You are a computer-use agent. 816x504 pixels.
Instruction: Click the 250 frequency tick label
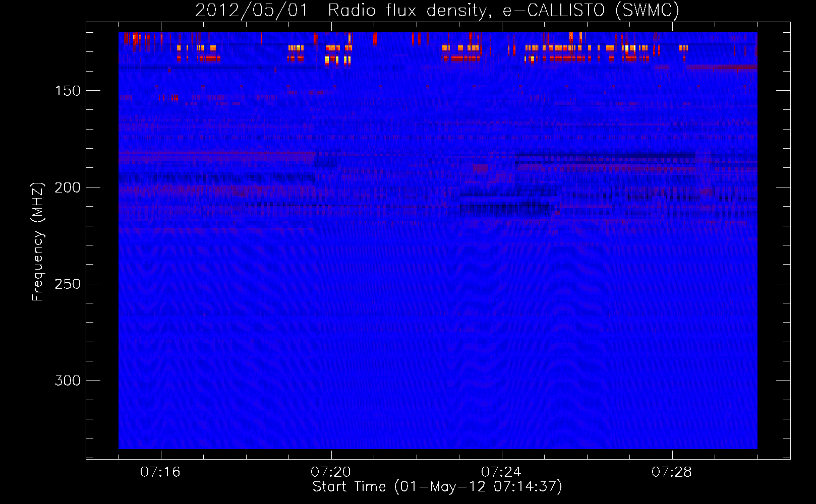point(68,284)
